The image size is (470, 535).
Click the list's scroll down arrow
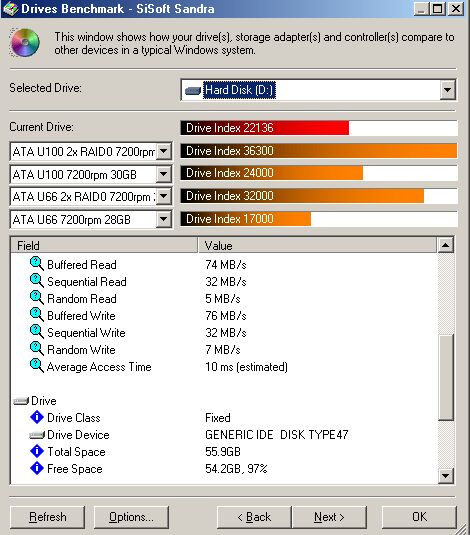tap(446, 476)
